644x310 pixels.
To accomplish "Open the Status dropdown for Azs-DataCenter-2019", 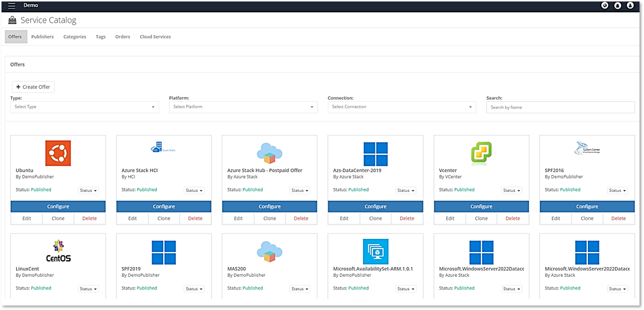I will (x=406, y=191).
